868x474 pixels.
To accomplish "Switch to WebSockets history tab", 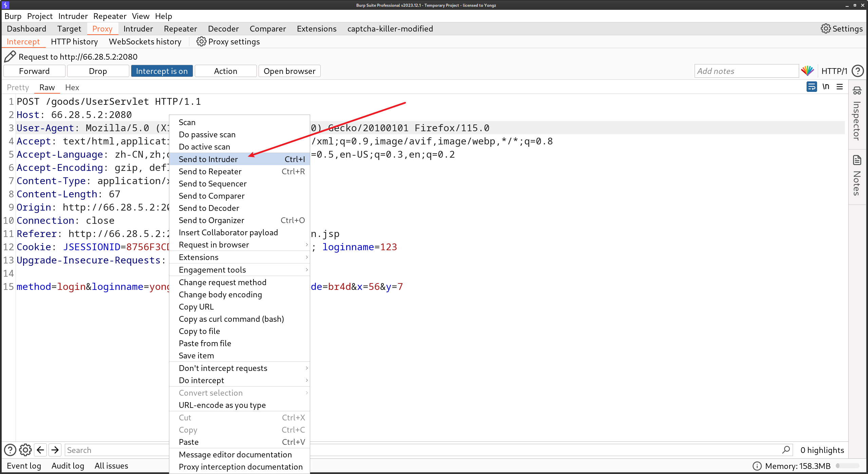I will pos(145,41).
